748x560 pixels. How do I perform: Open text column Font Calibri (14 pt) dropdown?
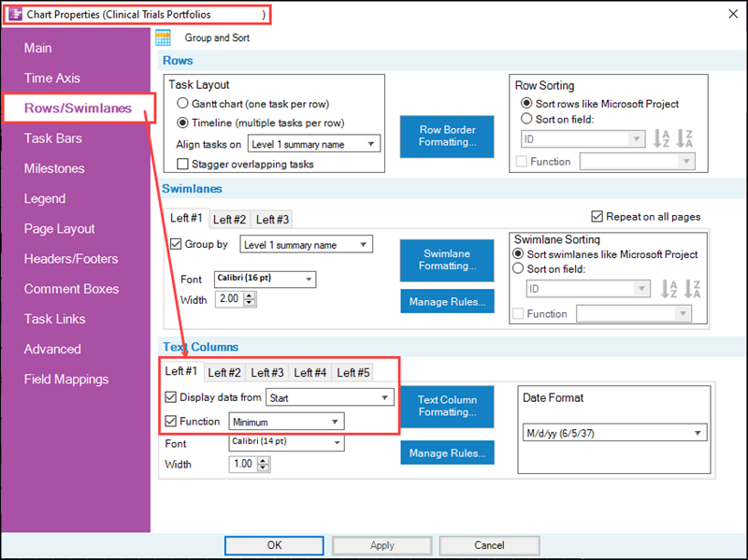pyautogui.click(x=286, y=442)
